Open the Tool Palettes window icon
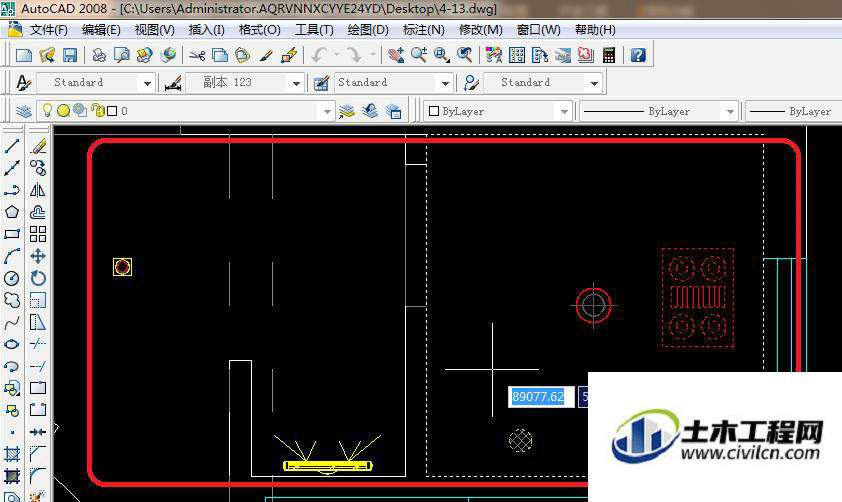 (x=540, y=55)
